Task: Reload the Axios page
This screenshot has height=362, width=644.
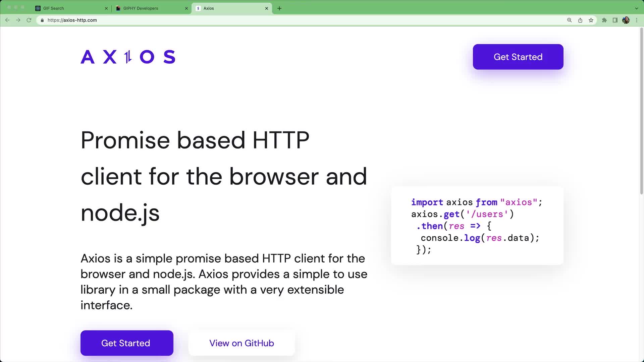Action: [x=29, y=20]
